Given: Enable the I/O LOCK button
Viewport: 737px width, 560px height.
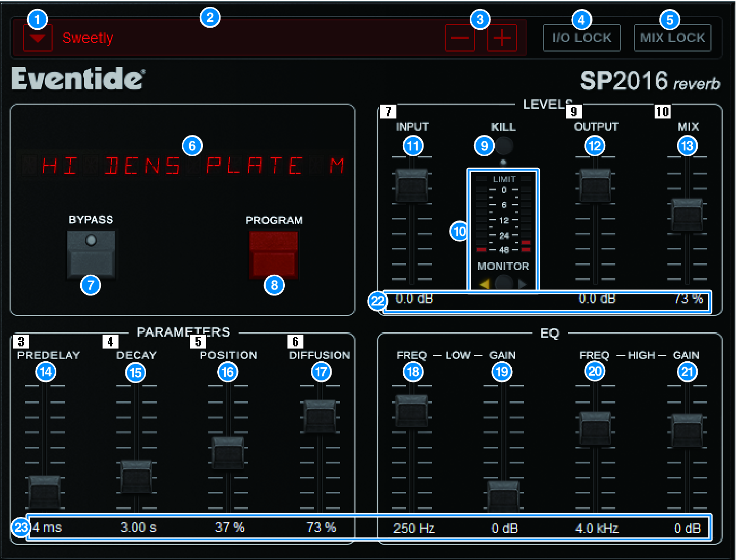Looking at the screenshot, I should click(x=582, y=38).
